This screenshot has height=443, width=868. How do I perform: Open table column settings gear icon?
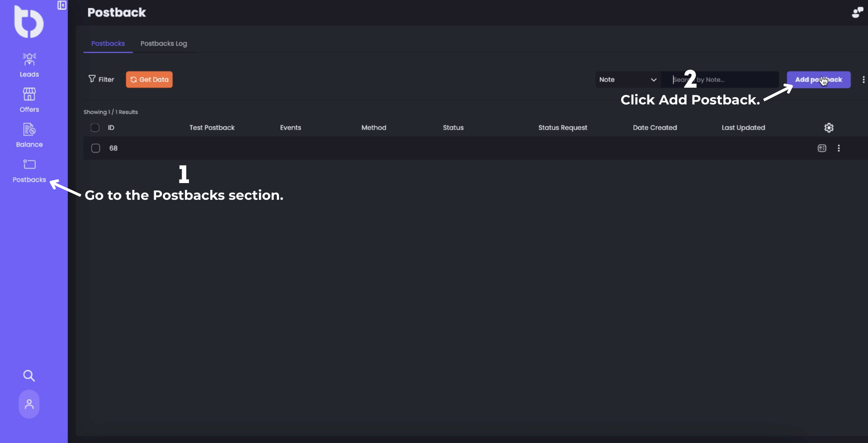[x=829, y=128]
